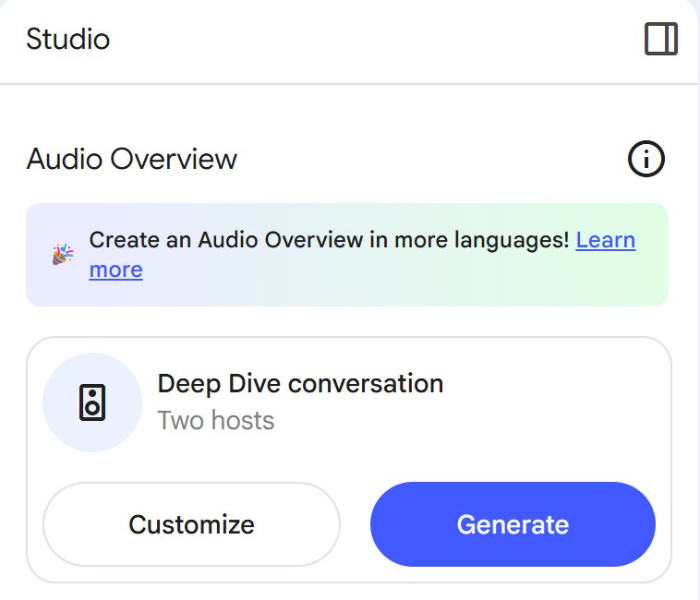Open Customize options for the audio overview

coord(191,524)
